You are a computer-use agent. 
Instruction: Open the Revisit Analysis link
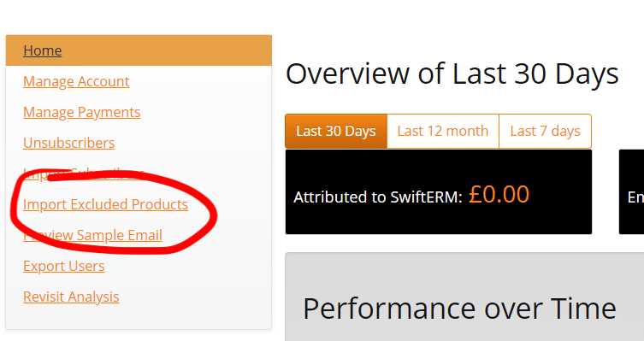(x=71, y=297)
